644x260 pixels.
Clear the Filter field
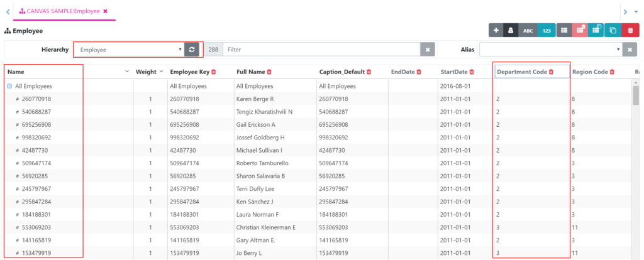pos(427,50)
